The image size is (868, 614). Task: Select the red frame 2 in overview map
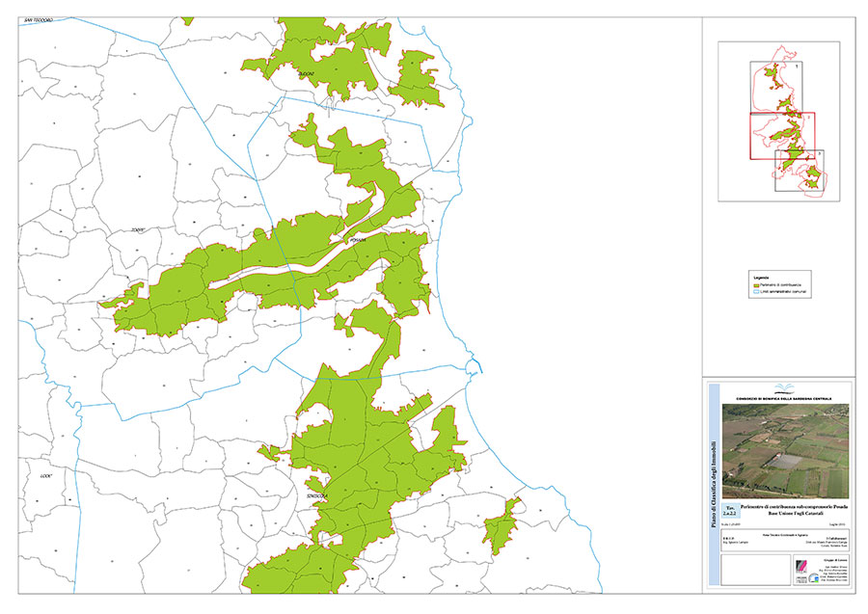pos(782,136)
